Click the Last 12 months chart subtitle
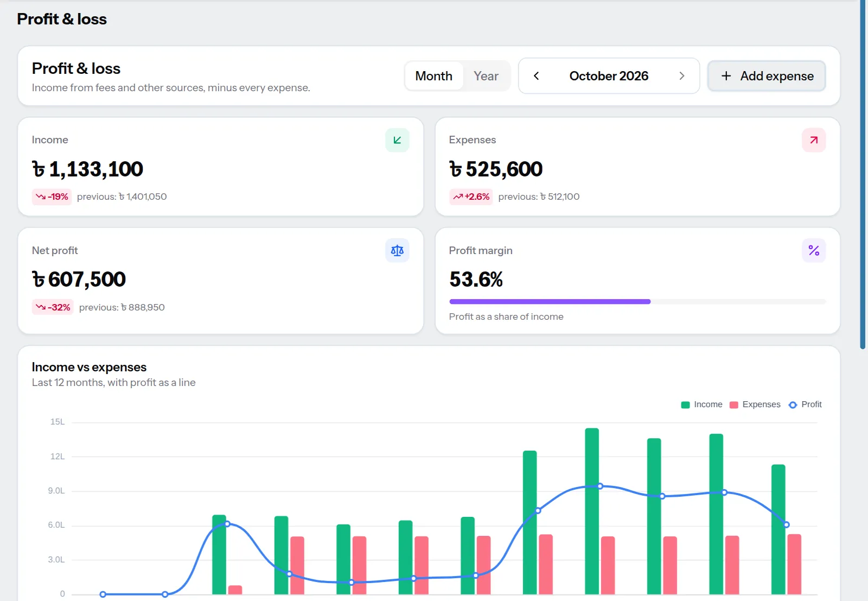Viewport: 868px width, 601px height. (114, 382)
